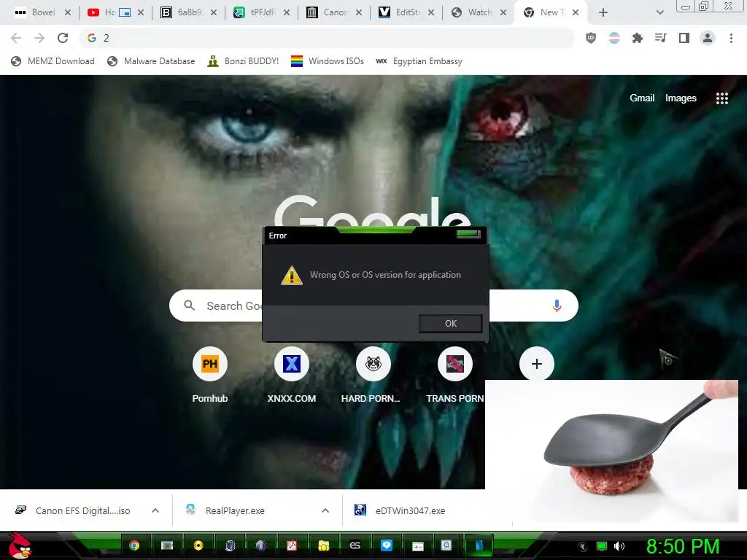Switch to the YouTube tab

115,13
